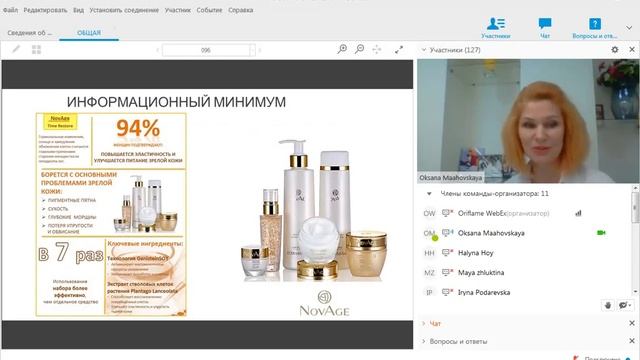Click Oksana Maahovskaya's video feed
The width and height of the screenshot is (640, 360).
(x=528, y=121)
